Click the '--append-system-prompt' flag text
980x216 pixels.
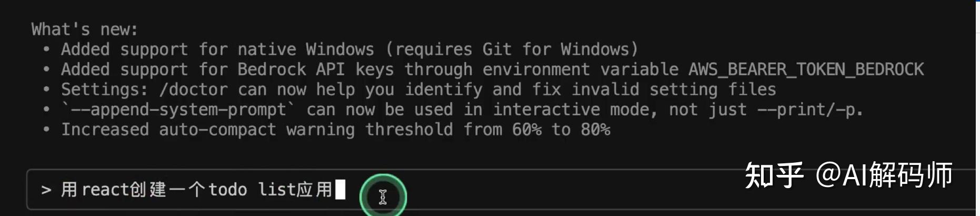pos(178,110)
